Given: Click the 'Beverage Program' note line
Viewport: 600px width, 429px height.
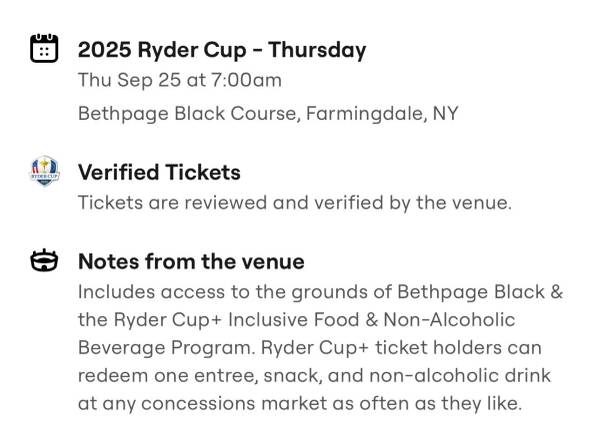Looking at the screenshot, I should [310, 348].
